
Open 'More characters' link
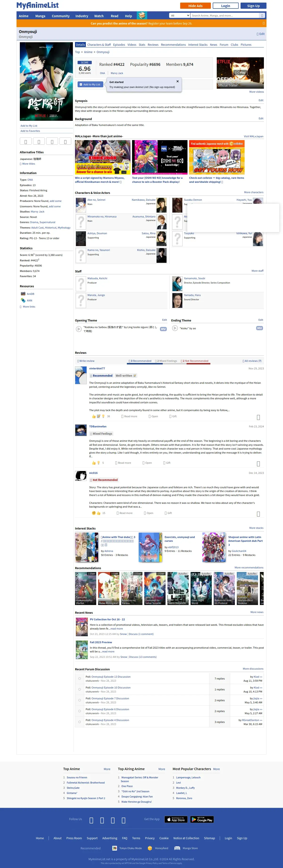click(x=254, y=192)
